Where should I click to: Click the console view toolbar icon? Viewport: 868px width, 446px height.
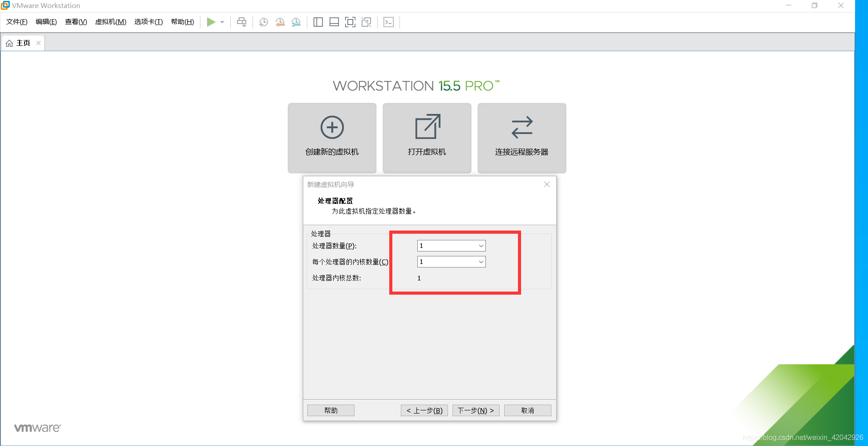(388, 22)
